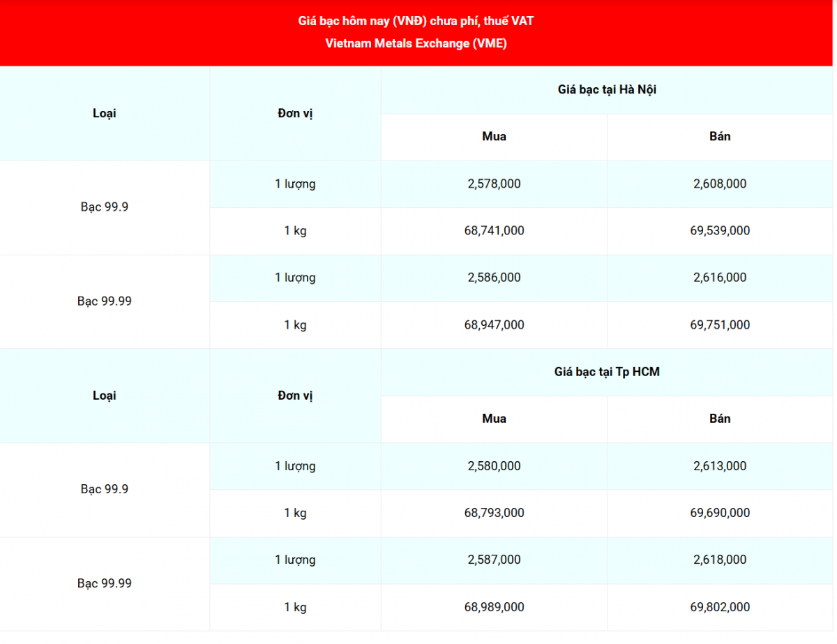Click the 69,751,000 price value

tap(720, 325)
